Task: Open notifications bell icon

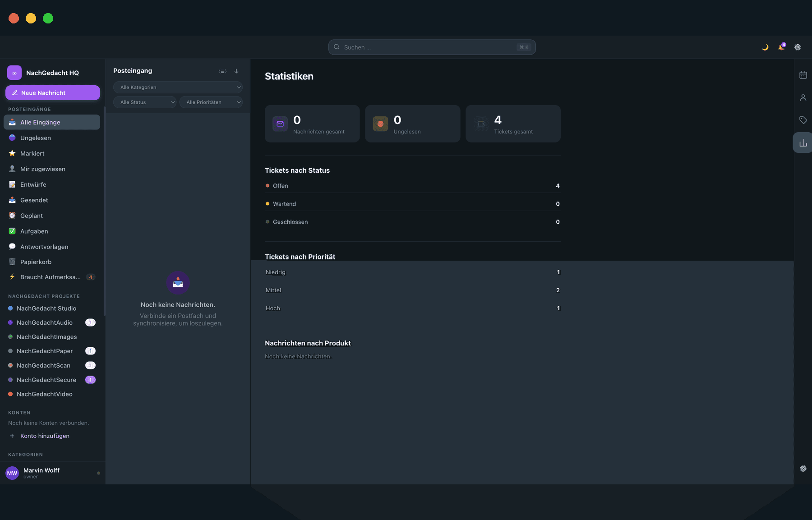Action: pos(781,47)
